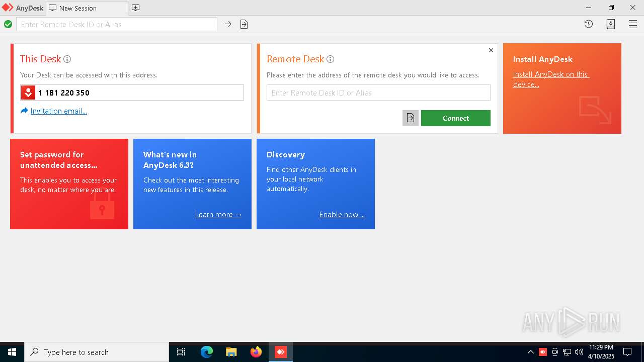Click the Meet Now tray icon
The image size is (644, 362).
(x=555, y=352)
